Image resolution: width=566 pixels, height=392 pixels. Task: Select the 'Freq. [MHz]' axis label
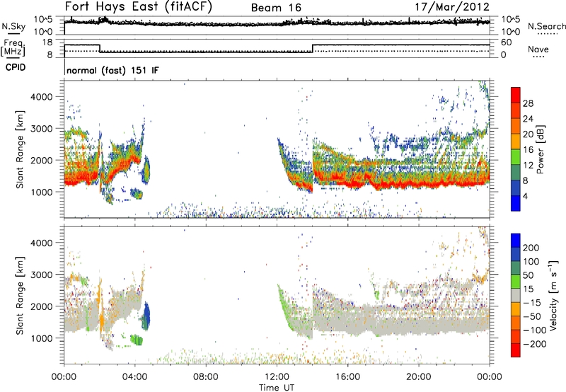(13, 47)
